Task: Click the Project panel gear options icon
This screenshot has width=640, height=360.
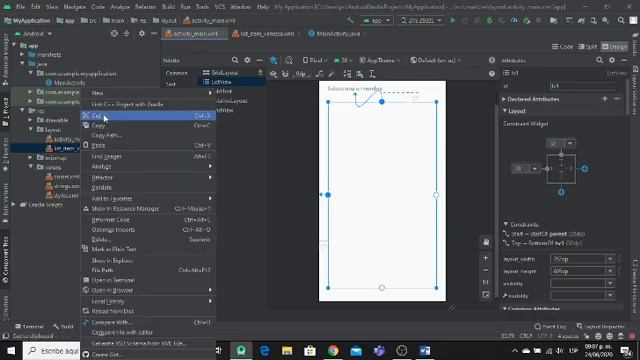Action: tap(142, 33)
